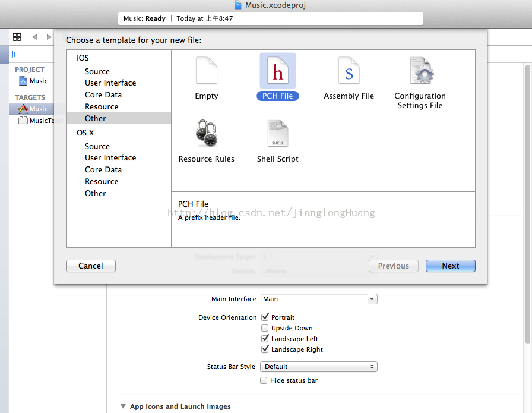Click the TARGETS heading in sidebar
Viewport: 532px width, 413px height.
pyautogui.click(x=30, y=97)
